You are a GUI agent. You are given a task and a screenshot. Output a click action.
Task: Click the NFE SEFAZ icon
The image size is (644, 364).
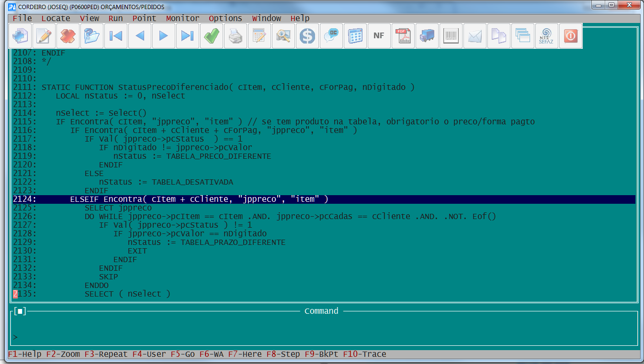tap(546, 36)
